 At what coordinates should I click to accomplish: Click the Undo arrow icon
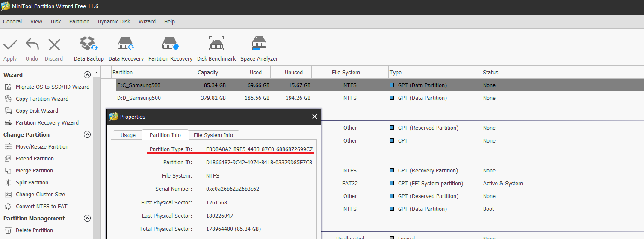tap(32, 45)
